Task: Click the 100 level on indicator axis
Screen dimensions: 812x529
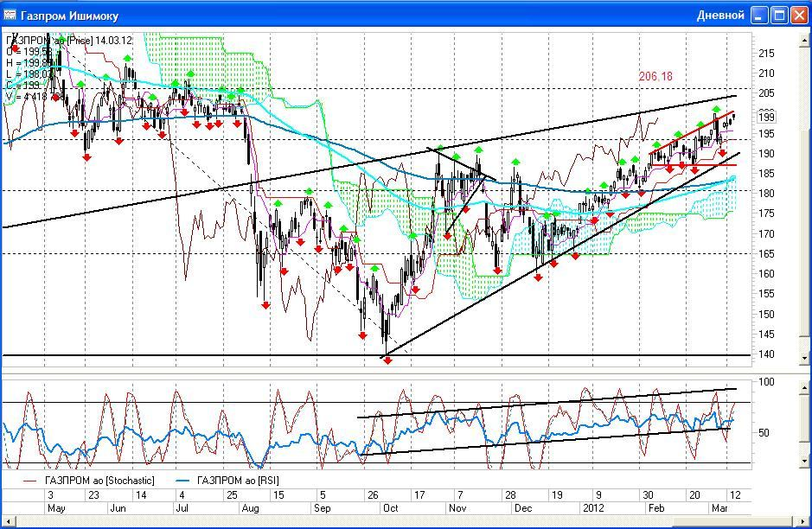Action: [766, 382]
